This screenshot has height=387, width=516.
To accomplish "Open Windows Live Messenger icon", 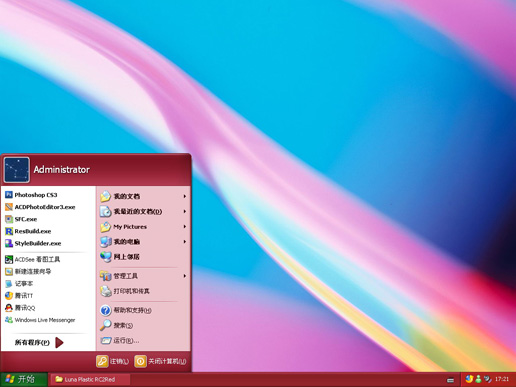I will coord(9,320).
